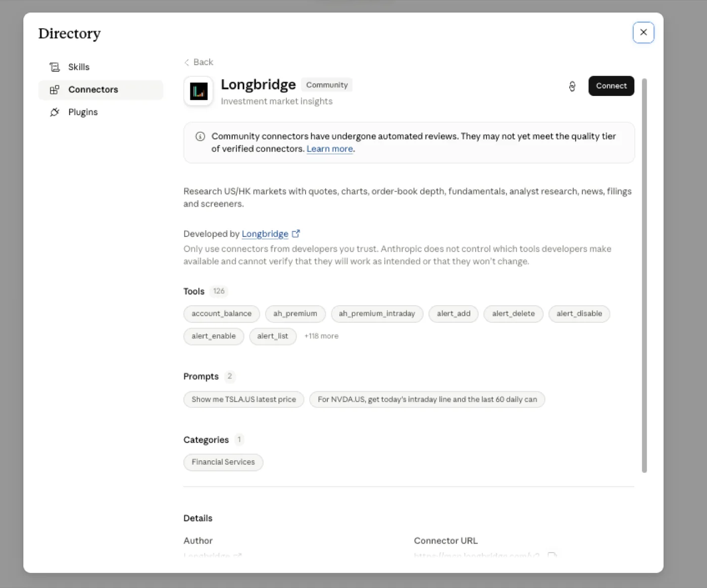The width and height of the screenshot is (707, 588).
Task: Click the Plugins plug icon
Action: point(55,112)
